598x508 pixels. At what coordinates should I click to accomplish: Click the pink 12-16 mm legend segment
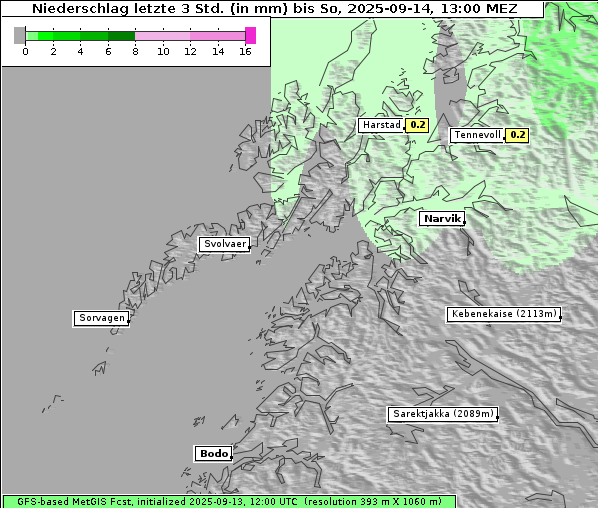point(217,36)
